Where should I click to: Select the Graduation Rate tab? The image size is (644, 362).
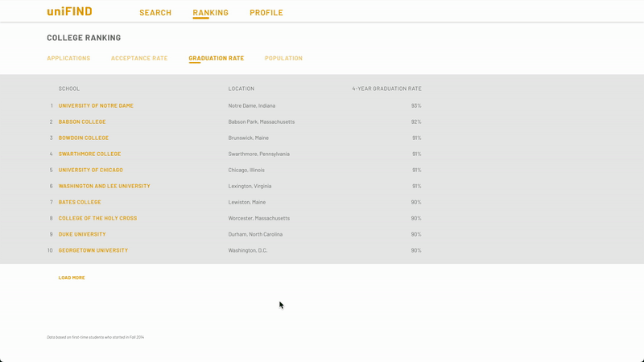[217, 58]
